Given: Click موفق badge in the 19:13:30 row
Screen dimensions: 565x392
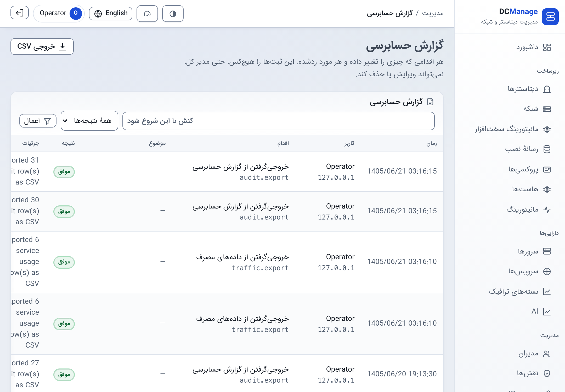Looking at the screenshot, I should pyautogui.click(x=64, y=374).
